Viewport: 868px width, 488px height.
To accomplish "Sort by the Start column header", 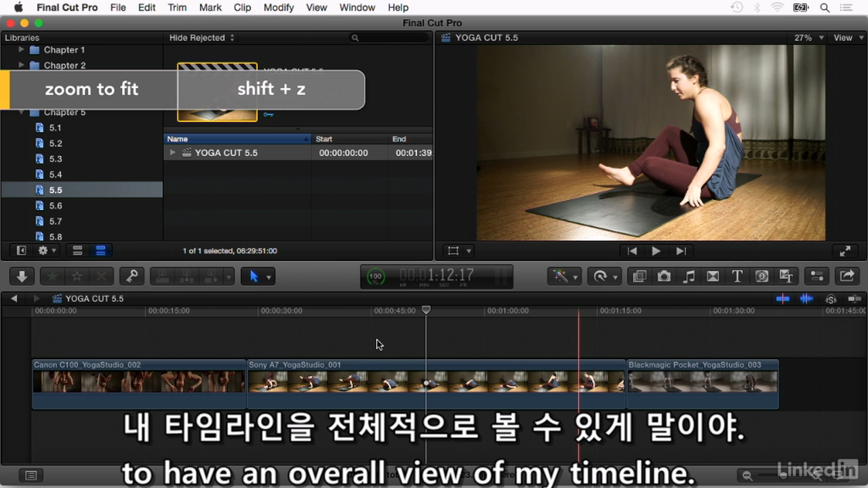I will 350,139.
